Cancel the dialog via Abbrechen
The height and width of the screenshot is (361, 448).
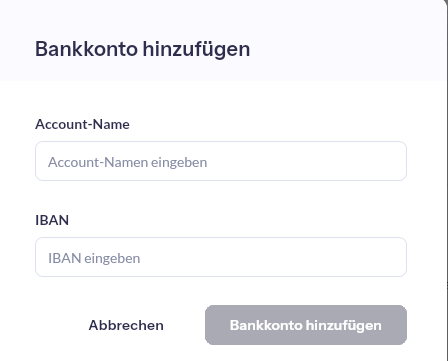point(126,325)
